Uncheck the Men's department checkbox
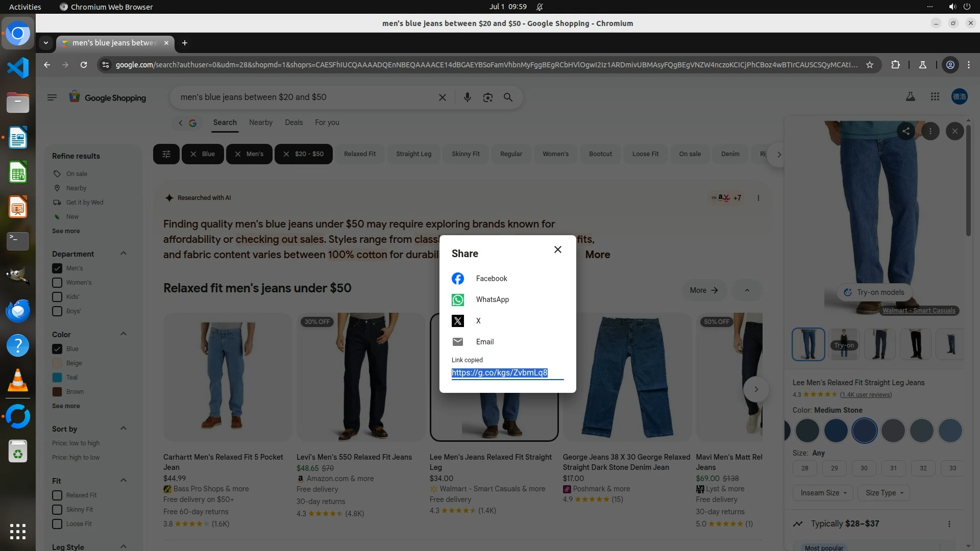980x551 pixels. click(x=57, y=268)
